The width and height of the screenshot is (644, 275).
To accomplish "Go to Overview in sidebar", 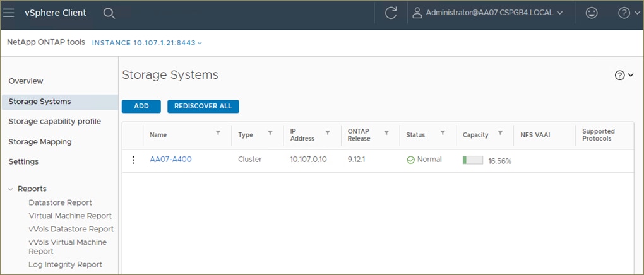I will click(26, 81).
